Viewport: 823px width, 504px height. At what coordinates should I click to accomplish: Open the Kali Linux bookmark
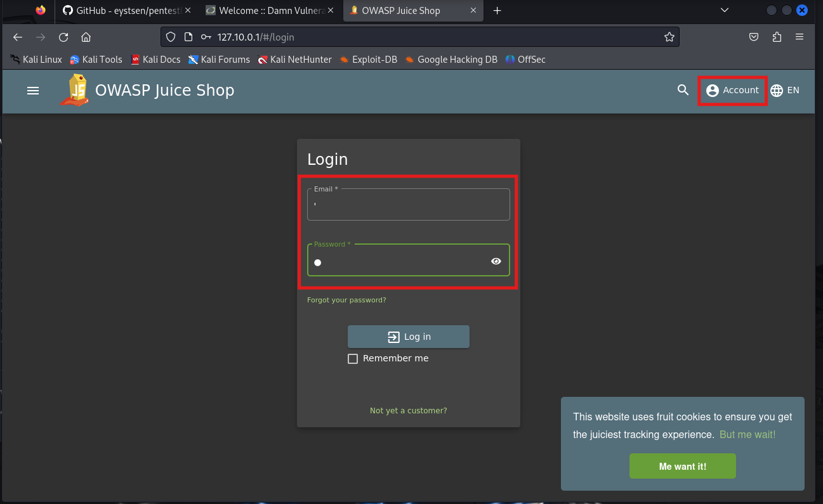pyautogui.click(x=36, y=60)
